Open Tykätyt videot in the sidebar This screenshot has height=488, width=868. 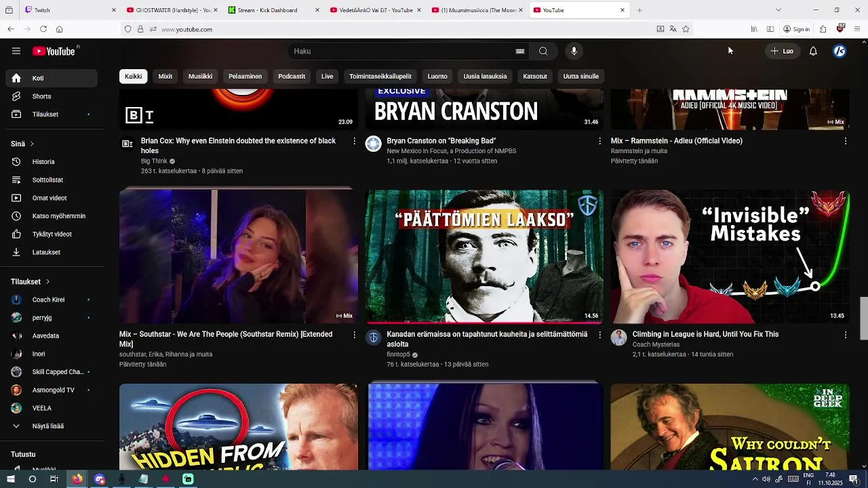52,234
